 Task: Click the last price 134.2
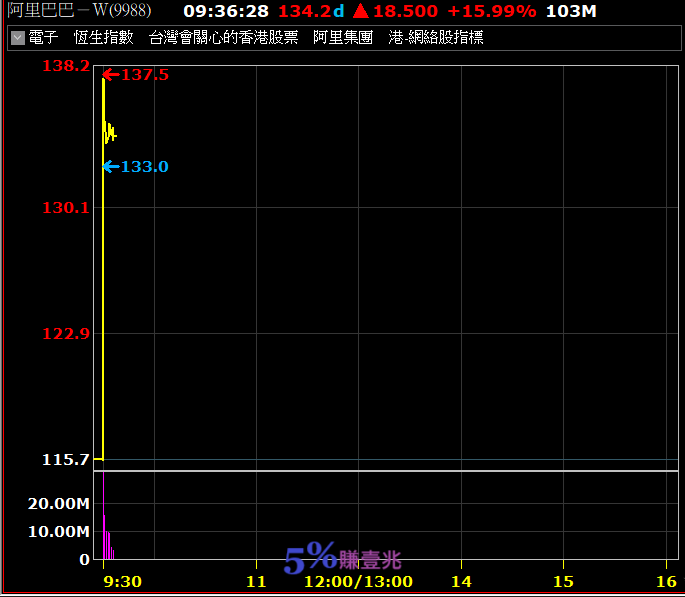(305, 11)
